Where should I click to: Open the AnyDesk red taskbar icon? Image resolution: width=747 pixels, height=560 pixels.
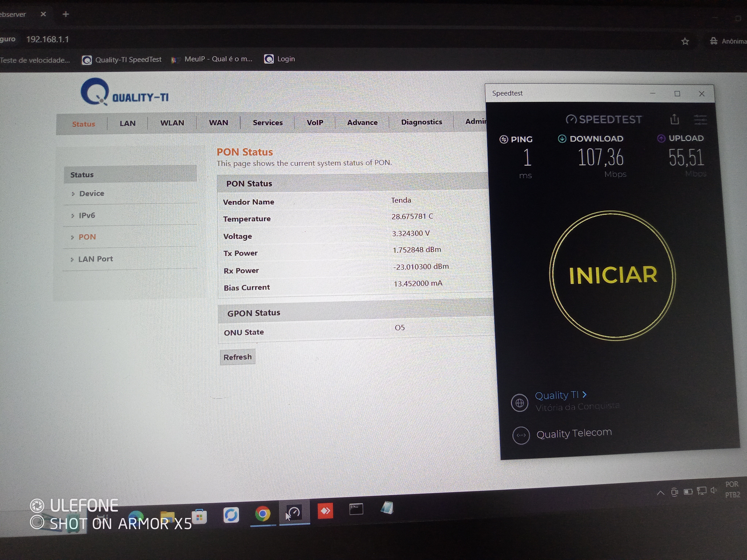[x=325, y=511]
